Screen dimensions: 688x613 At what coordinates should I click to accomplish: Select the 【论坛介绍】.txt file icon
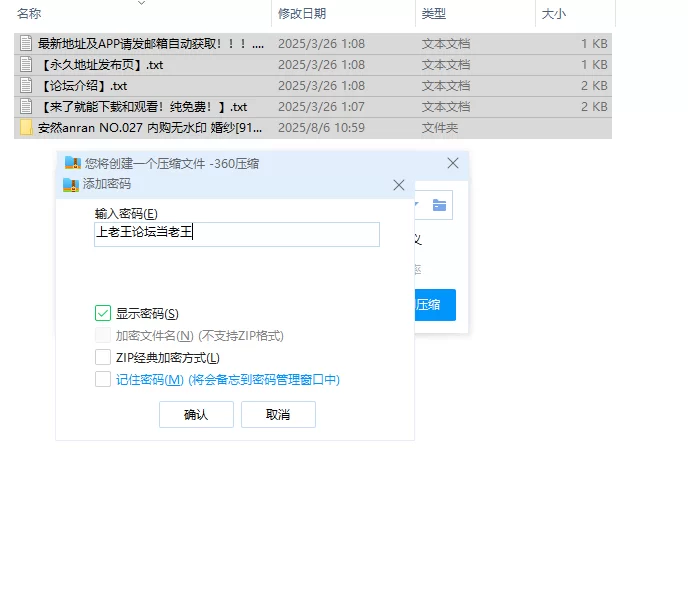(27, 86)
